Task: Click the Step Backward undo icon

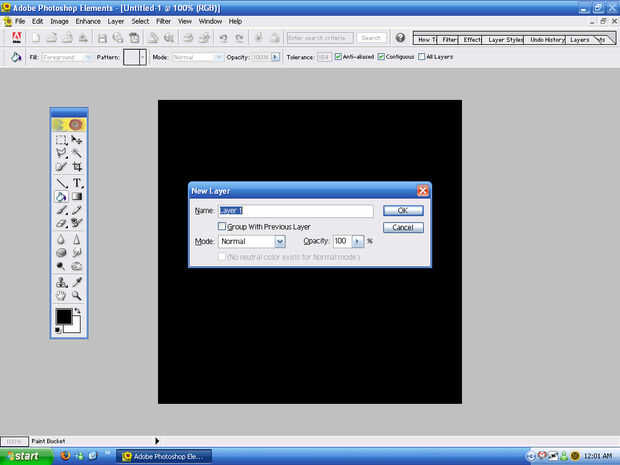Action: coord(223,38)
